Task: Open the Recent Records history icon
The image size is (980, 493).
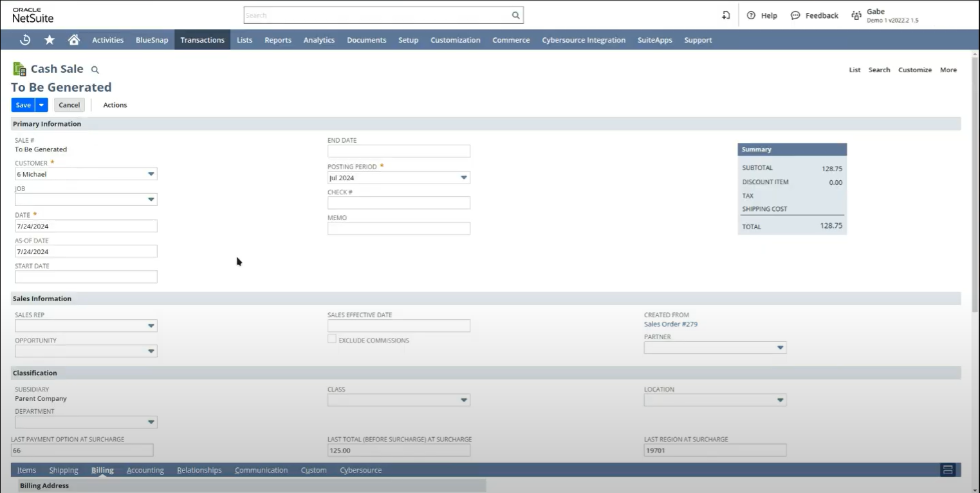Action: pyautogui.click(x=25, y=40)
